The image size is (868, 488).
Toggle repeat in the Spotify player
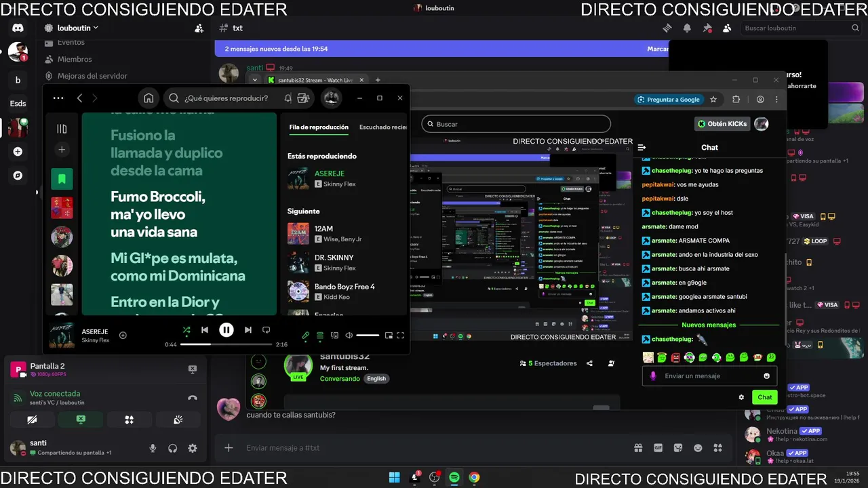266,330
